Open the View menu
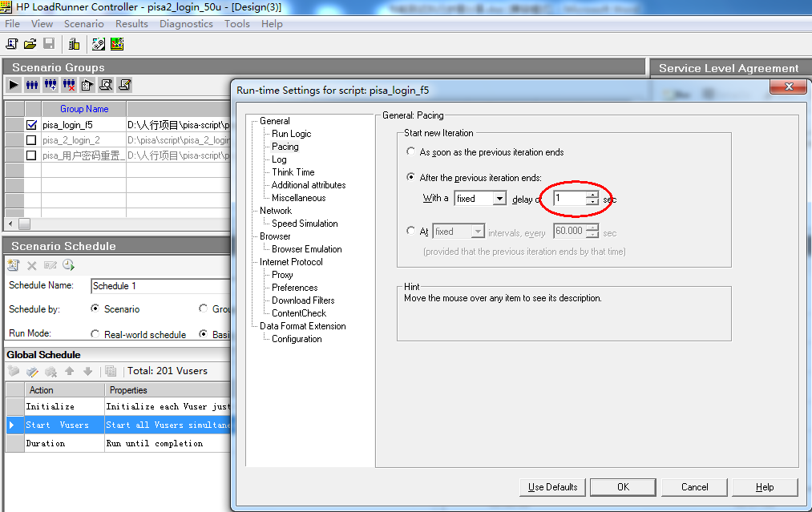The image size is (812, 512). click(x=42, y=24)
